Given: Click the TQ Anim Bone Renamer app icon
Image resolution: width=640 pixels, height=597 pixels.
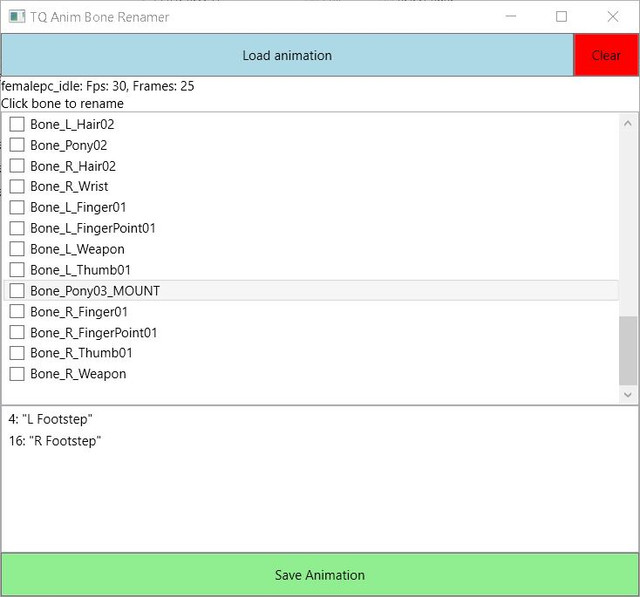Looking at the screenshot, I should (x=17, y=17).
